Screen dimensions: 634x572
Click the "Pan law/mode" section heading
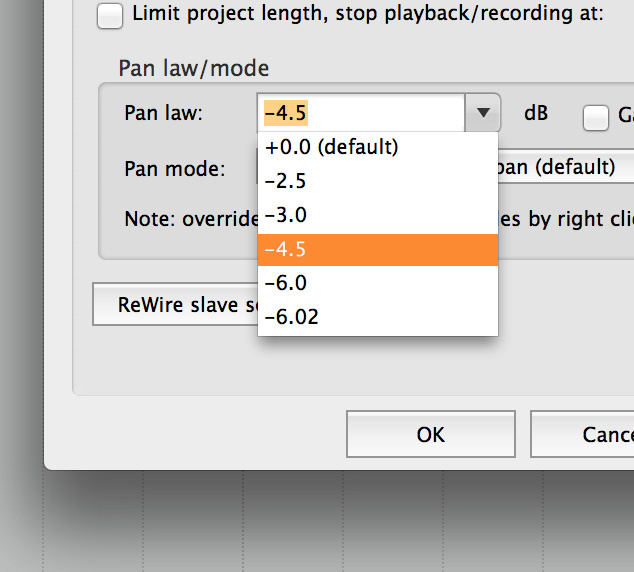tap(194, 68)
